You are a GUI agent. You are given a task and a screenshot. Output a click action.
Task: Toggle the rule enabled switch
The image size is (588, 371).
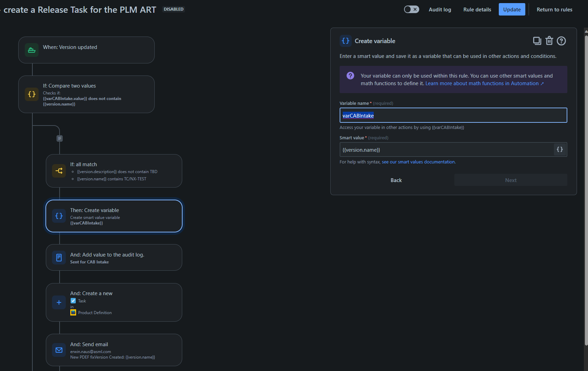click(x=411, y=9)
